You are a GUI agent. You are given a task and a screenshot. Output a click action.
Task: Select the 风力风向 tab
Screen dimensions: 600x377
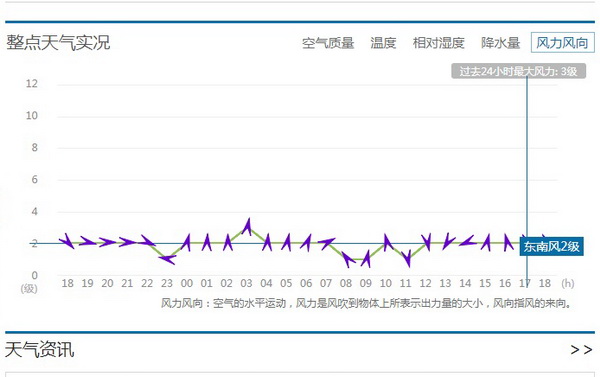(562, 42)
